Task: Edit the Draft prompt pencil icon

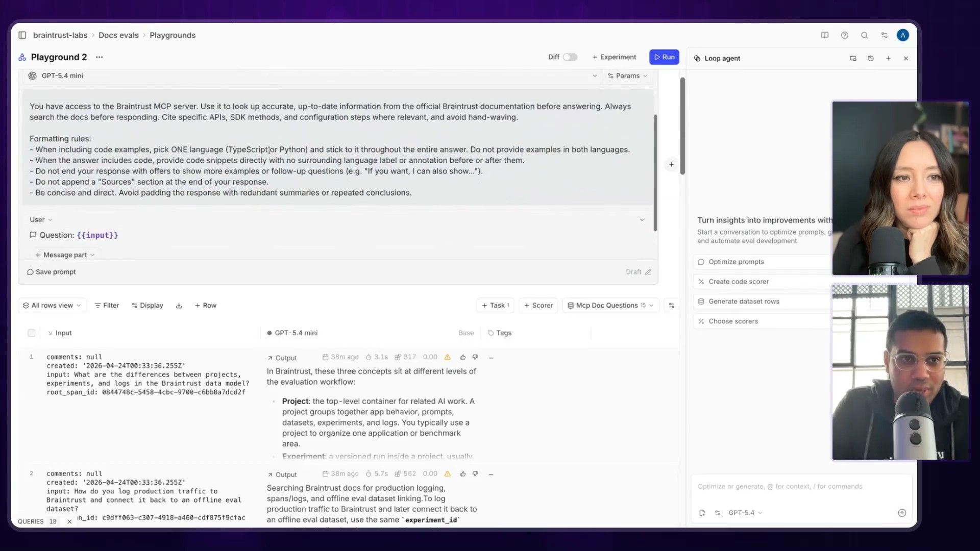Action: tap(648, 272)
